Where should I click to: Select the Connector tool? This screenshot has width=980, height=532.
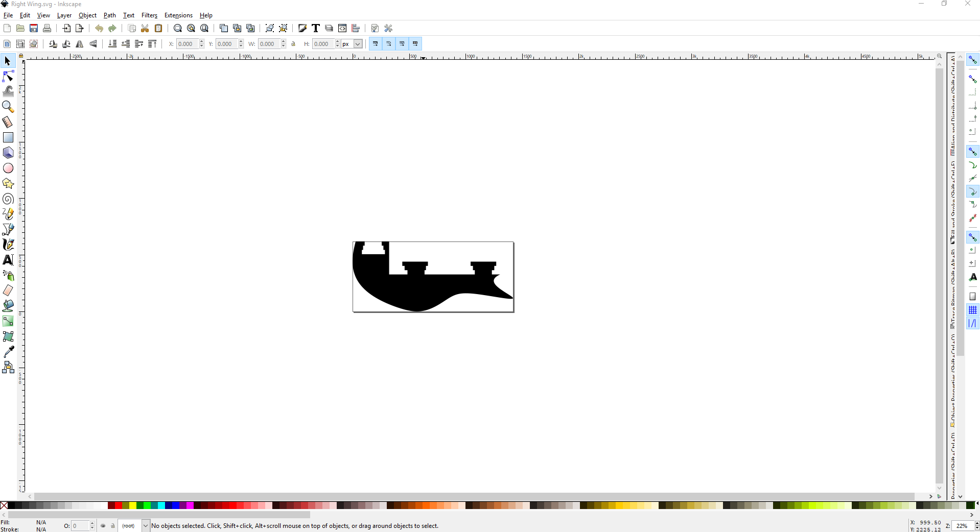point(8,368)
